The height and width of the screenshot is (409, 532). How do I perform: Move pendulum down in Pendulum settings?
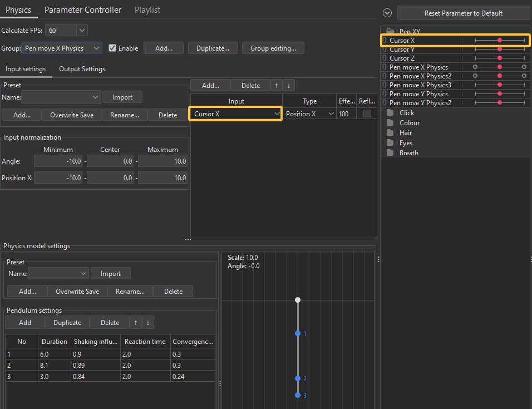pos(148,323)
